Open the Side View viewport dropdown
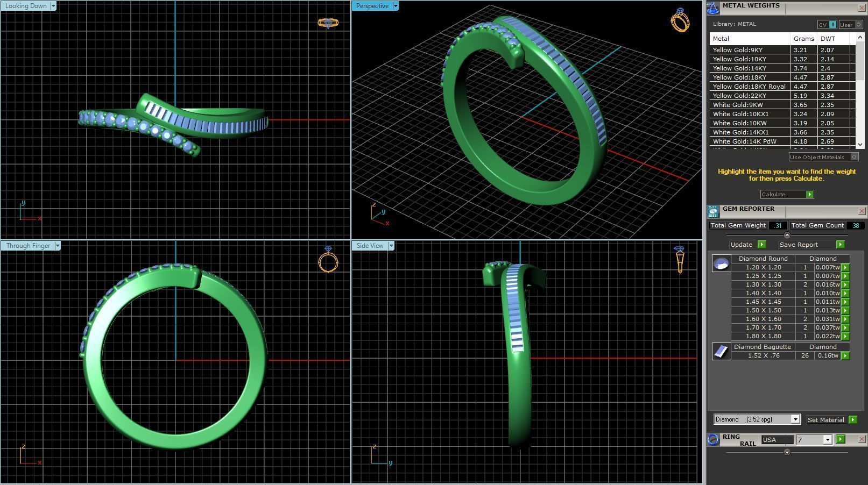This screenshot has height=485, width=868. click(x=391, y=246)
